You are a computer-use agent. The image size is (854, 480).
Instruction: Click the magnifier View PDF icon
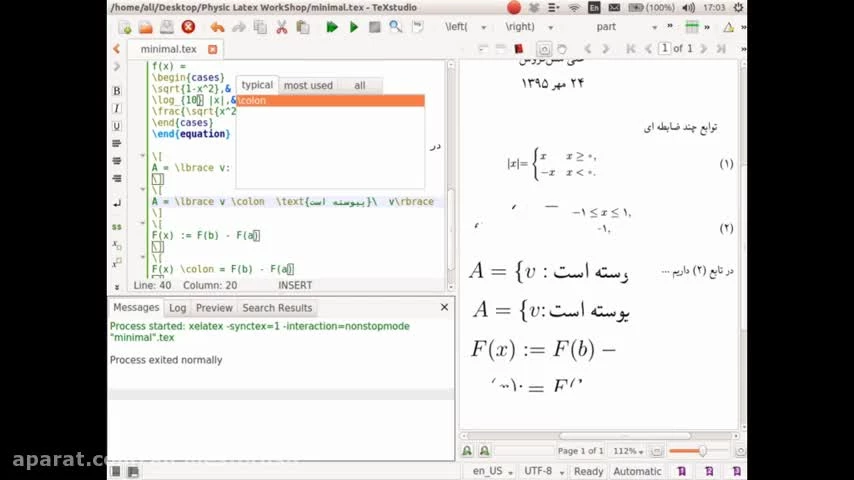point(396,27)
